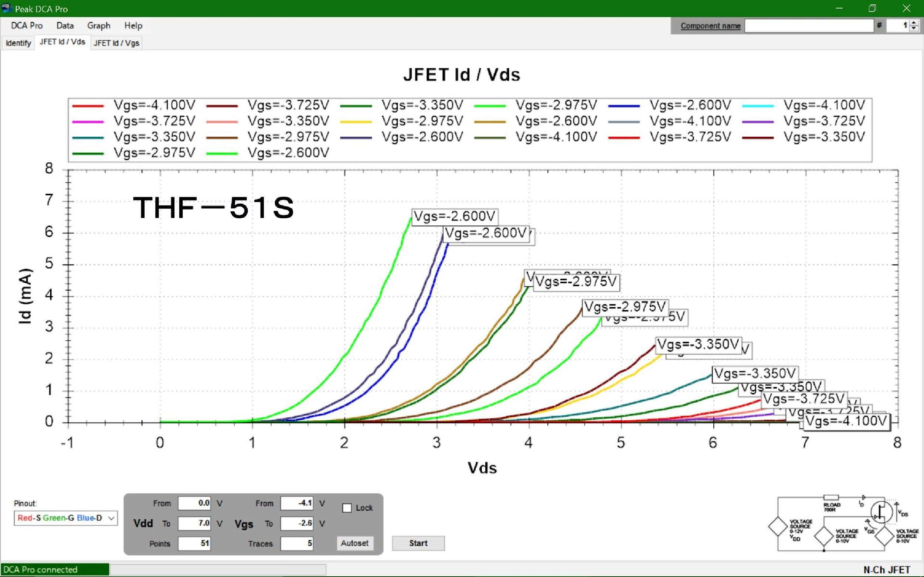Click the Peak DCA Pro title bar icon
Viewport: 924px width, 577px height.
pyautogui.click(x=7, y=8)
